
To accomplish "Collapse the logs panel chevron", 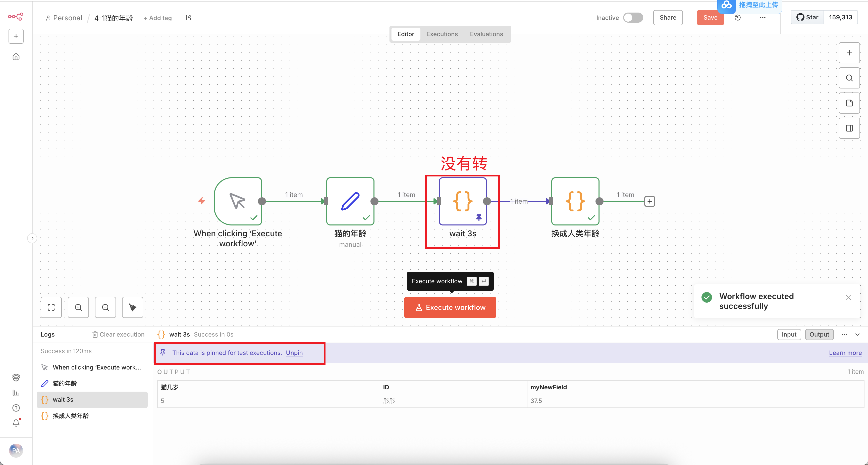I will pyautogui.click(x=857, y=334).
